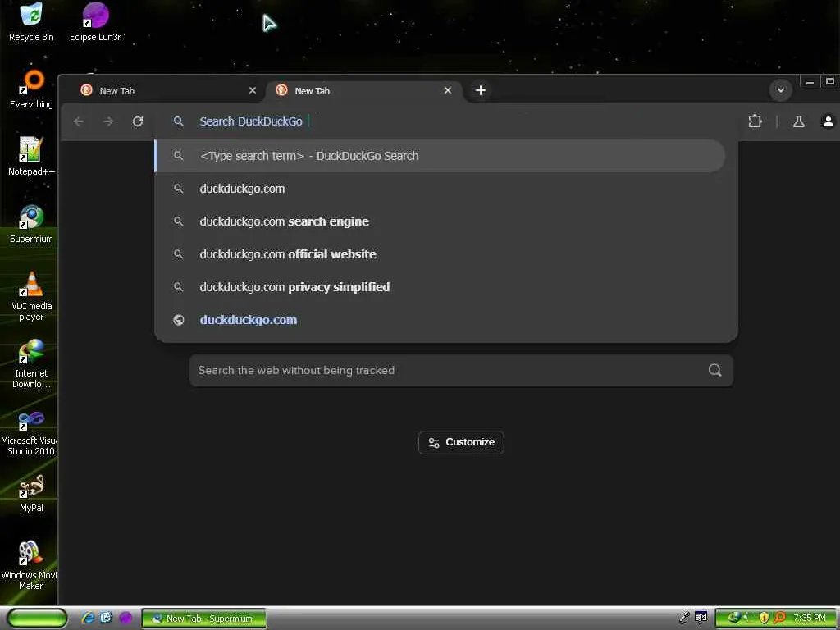The width and height of the screenshot is (840, 630).
Task: Click the 7:35 PM clock
Action: pos(810,618)
